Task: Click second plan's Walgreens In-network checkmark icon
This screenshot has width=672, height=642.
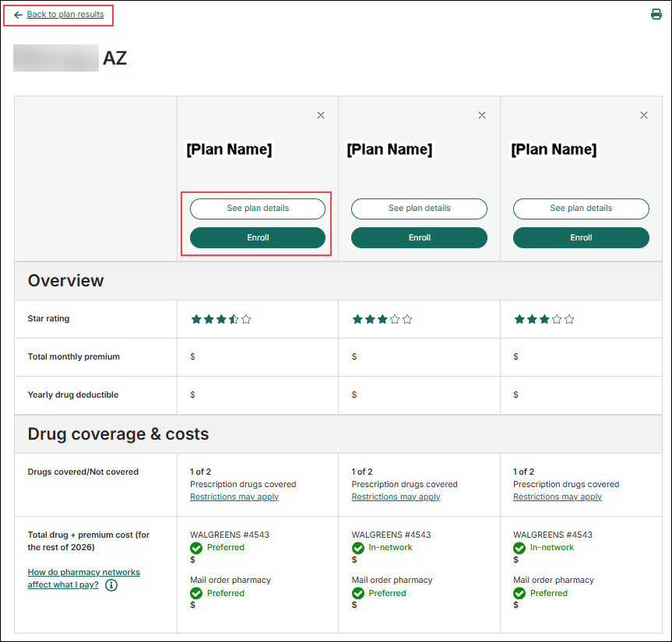Action: click(x=358, y=548)
